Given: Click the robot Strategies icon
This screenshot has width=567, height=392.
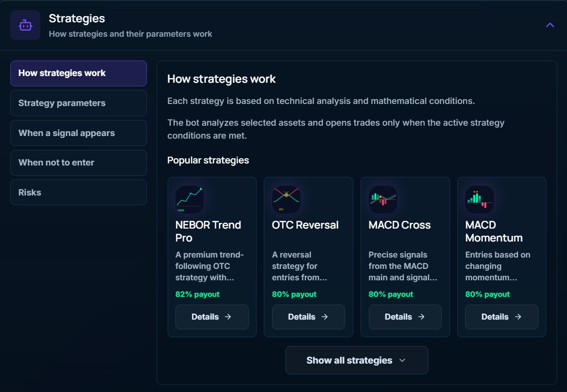Looking at the screenshot, I should (25, 25).
